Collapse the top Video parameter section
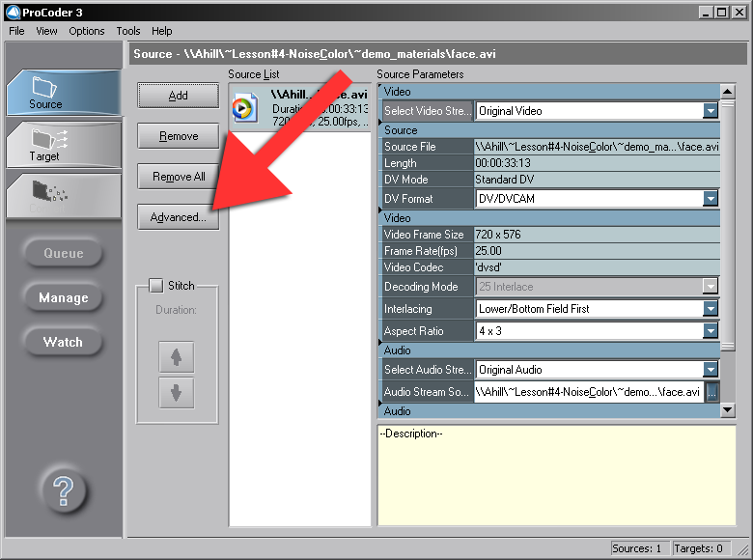 point(380,87)
